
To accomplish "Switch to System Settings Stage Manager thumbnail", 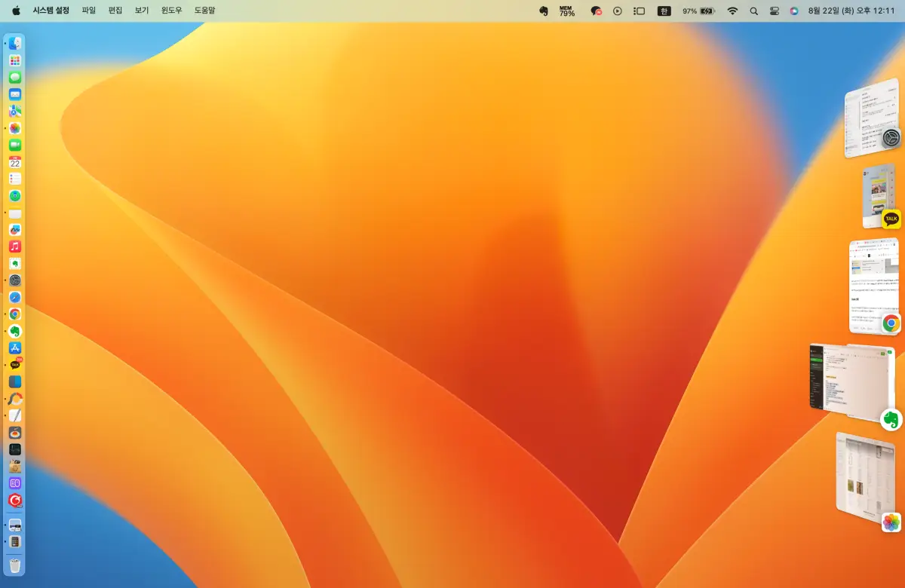I will pyautogui.click(x=873, y=117).
